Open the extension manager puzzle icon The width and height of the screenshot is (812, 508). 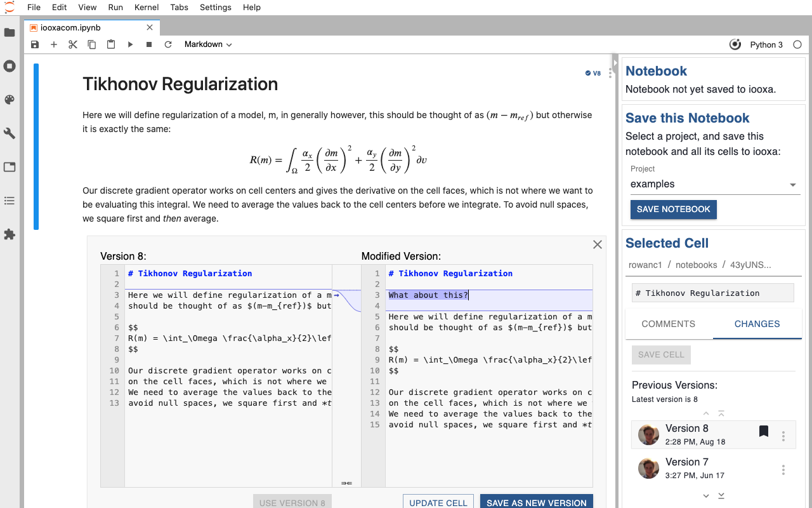pos(10,234)
